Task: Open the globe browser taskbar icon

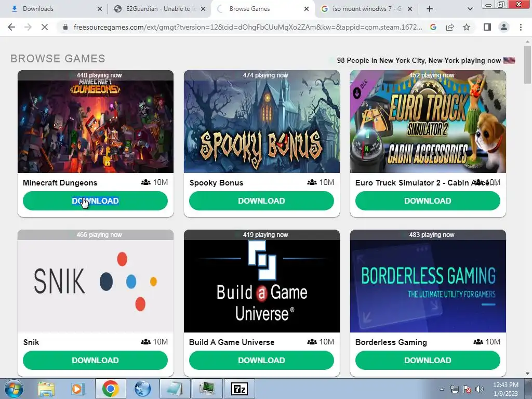Action: (143, 389)
